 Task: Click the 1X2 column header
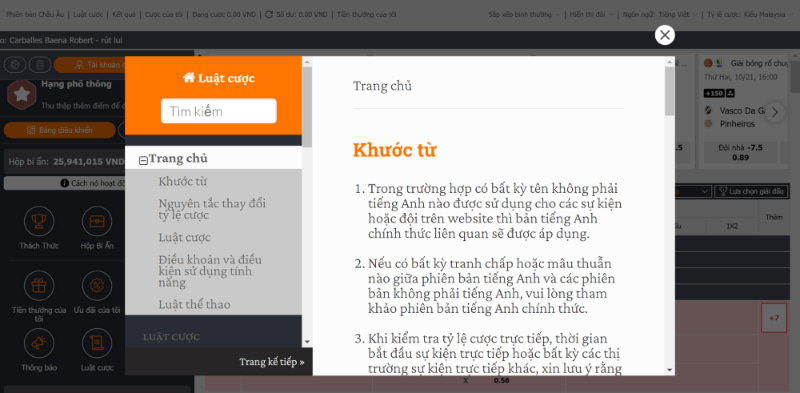coord(732,226)
